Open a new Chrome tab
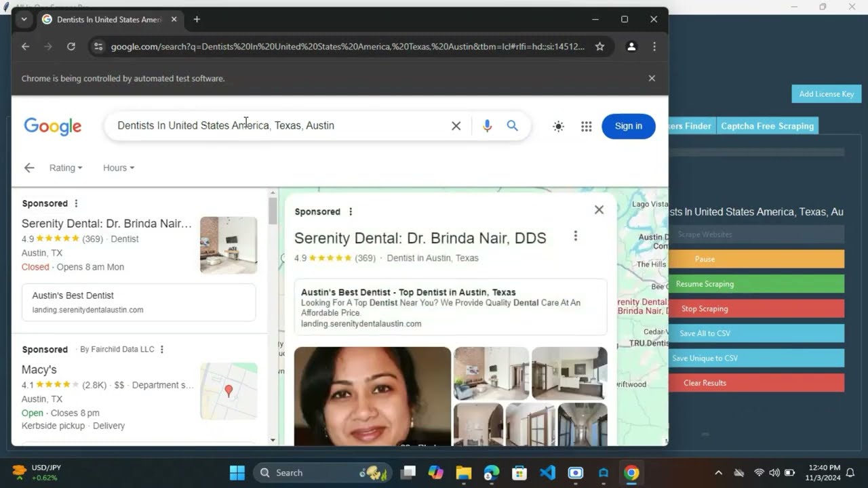The width and height of the screenshot is (868, 488). [x=197, y=20]
